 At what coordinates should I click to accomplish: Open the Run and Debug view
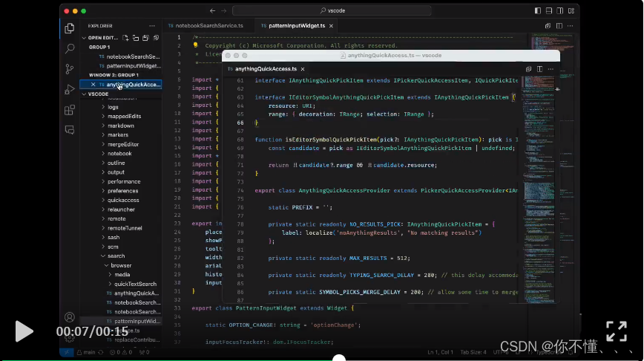[x=70, y=89]
